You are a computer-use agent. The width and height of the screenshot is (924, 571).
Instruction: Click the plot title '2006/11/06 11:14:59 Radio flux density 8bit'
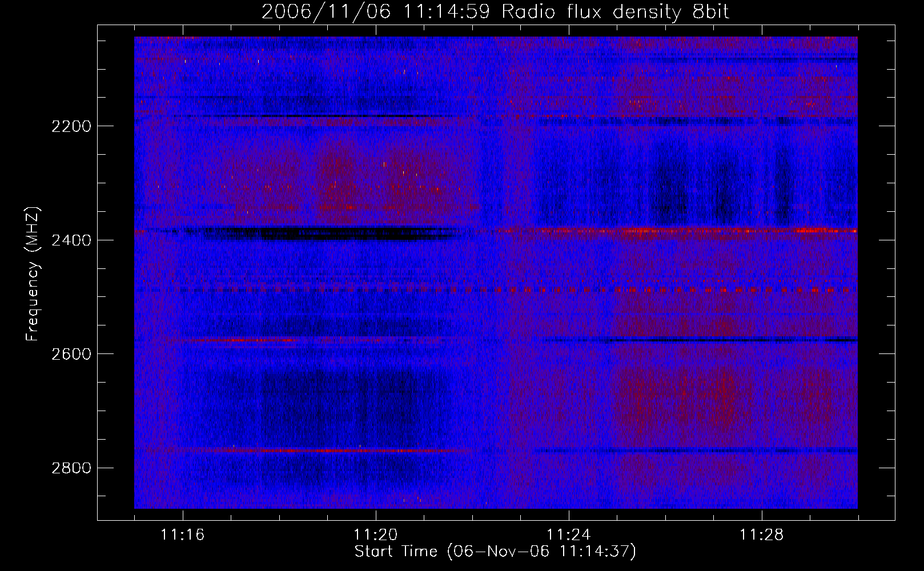(x=495, y=11)
